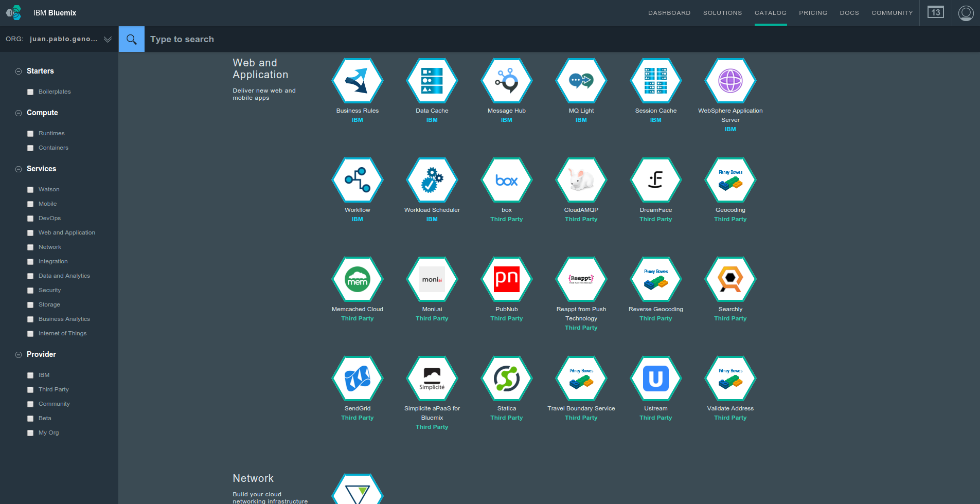Screen dimensions: 980x504
Task: Select the Reverse Geocoding icon
Action: tap(656, 279)
